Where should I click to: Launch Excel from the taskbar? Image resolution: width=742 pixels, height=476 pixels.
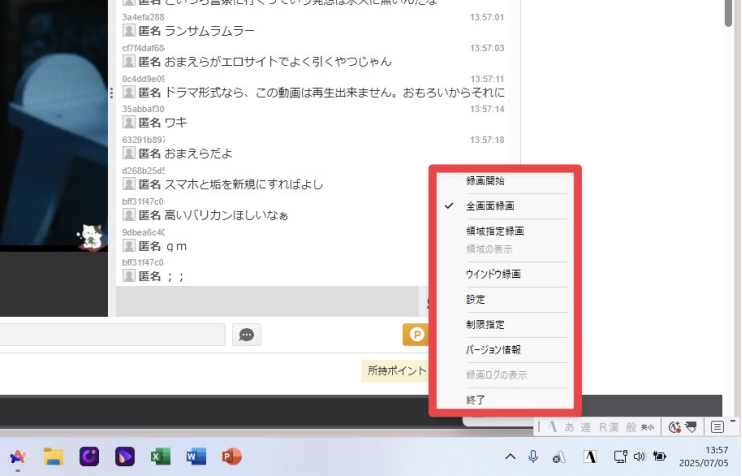pyautogui.click(x=160, y=457)
